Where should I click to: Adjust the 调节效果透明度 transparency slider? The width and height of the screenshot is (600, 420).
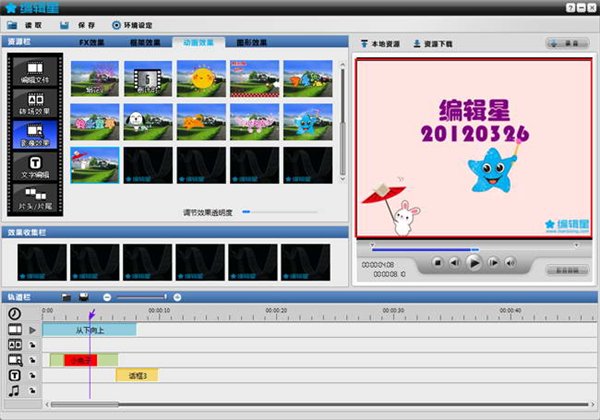coord(280,212)
